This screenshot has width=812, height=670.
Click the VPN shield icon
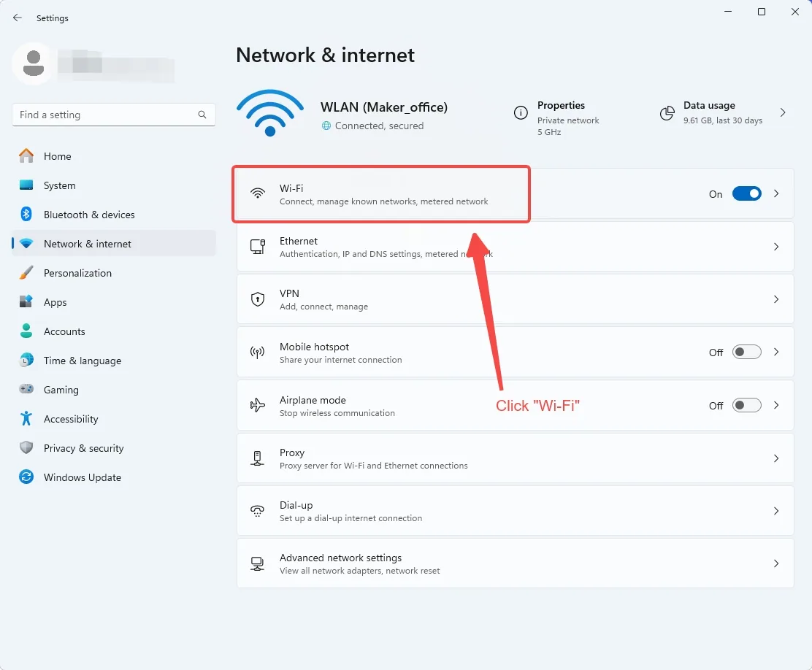tap(257, 299)
